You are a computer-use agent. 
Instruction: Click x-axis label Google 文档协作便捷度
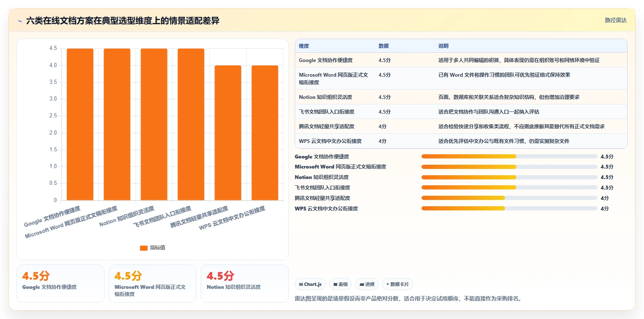[x=52, y=216]
